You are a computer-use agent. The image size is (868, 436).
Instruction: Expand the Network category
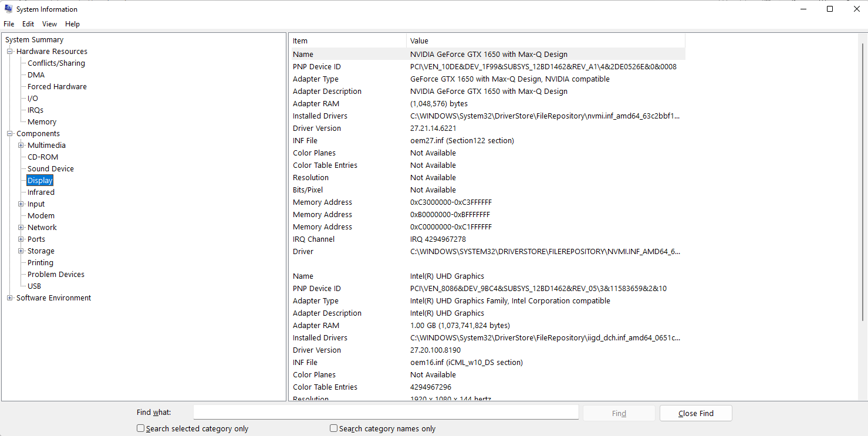tap(21, 228)
